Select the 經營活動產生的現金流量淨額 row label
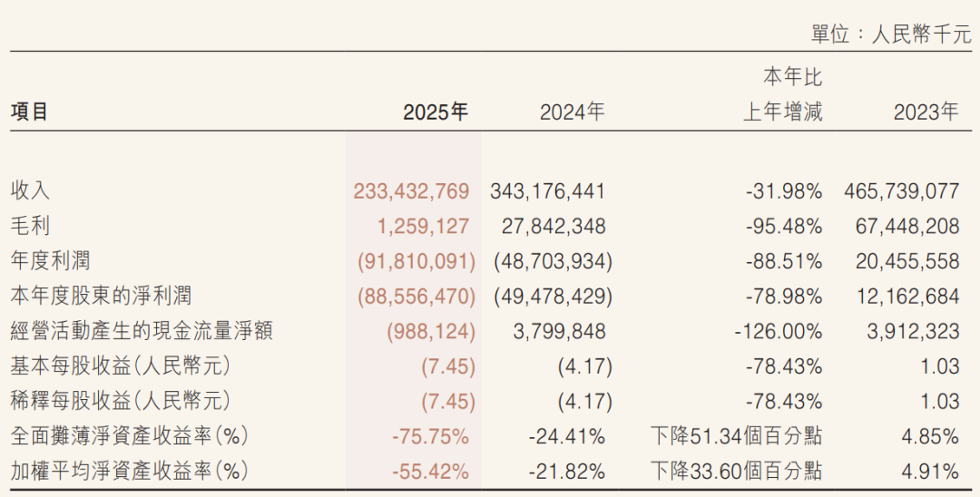980x497 pixels. (142, 331)
